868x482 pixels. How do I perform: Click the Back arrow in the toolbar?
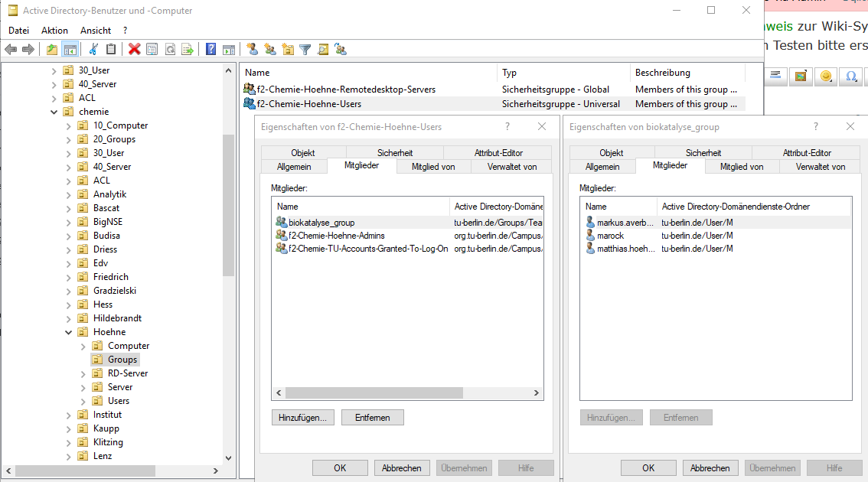[11, 49]
